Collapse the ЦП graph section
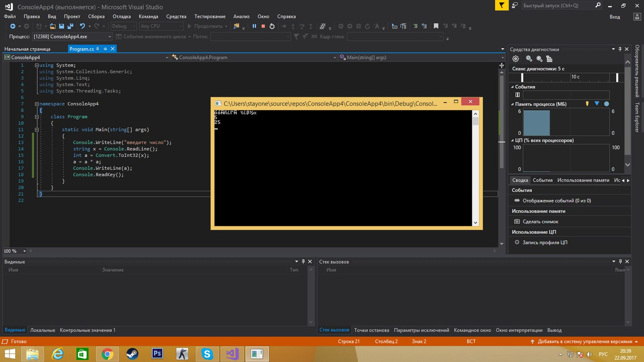Screen dimensions: 644x362 point(512,140)
